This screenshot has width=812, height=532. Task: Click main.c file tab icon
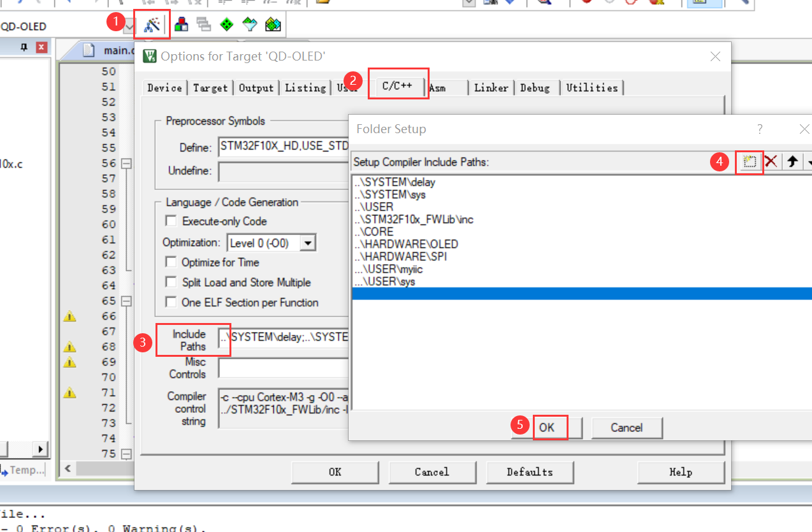pyautogui.click(x=89, y=50)
